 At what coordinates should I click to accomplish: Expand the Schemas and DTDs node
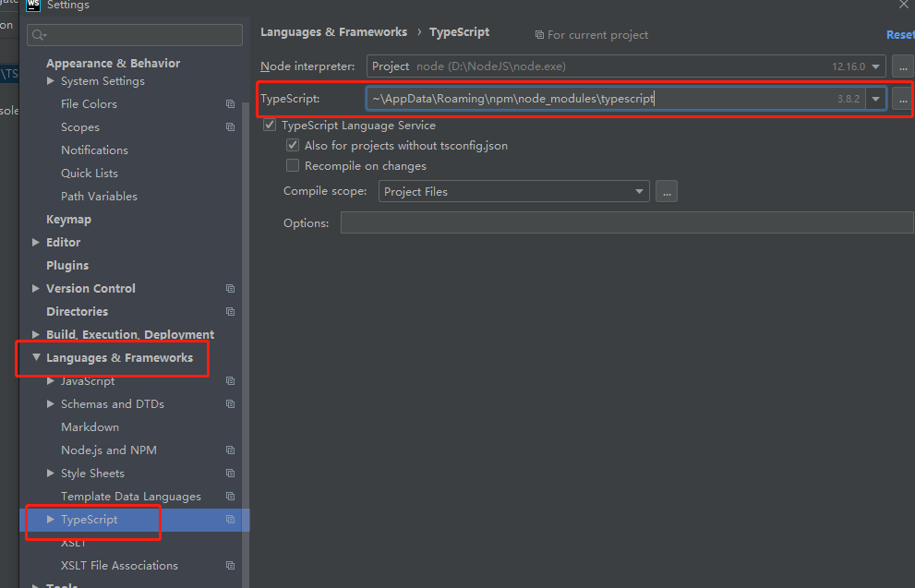[51, 403]
